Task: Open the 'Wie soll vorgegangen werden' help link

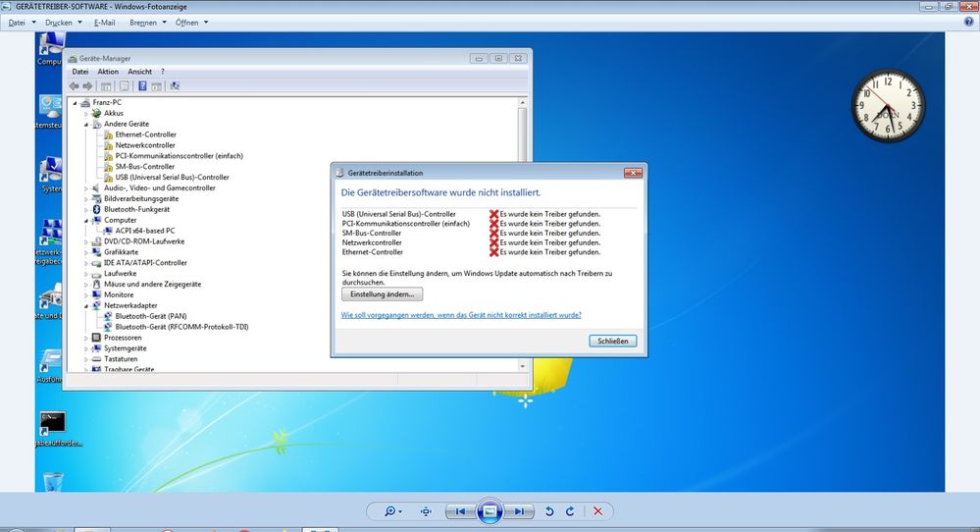Action: tap(461, 315)
